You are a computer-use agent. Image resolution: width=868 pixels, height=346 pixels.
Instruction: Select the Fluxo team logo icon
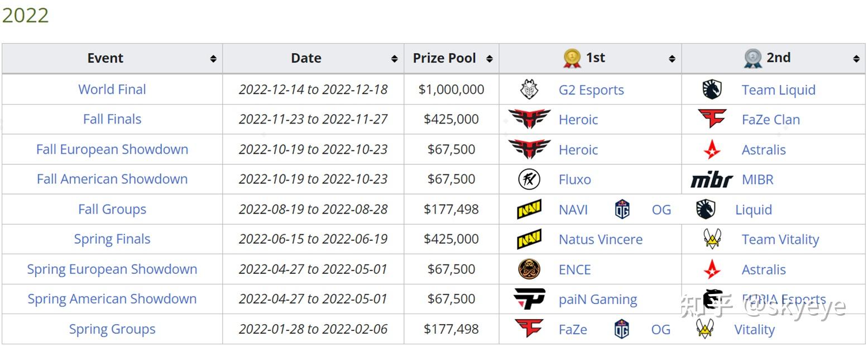(528, 179)
